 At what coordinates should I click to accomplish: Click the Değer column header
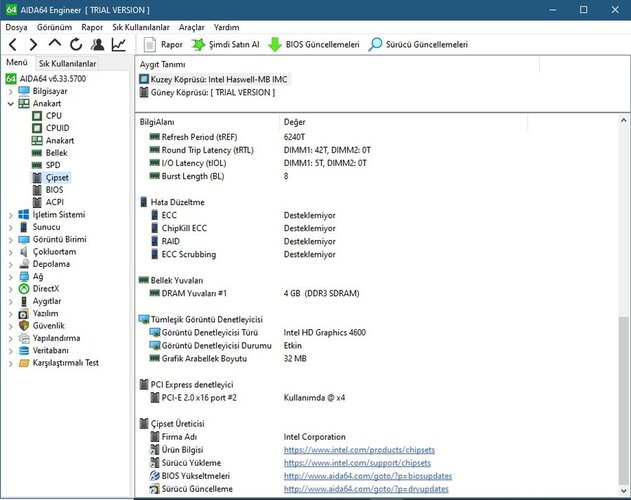[296, 121]
